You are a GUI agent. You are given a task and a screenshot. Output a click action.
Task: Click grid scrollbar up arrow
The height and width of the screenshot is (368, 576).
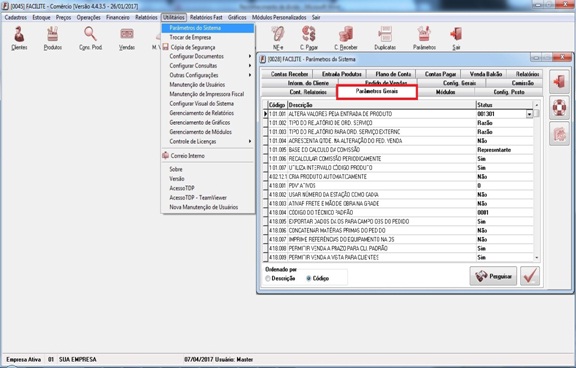(x=537, y=105)
